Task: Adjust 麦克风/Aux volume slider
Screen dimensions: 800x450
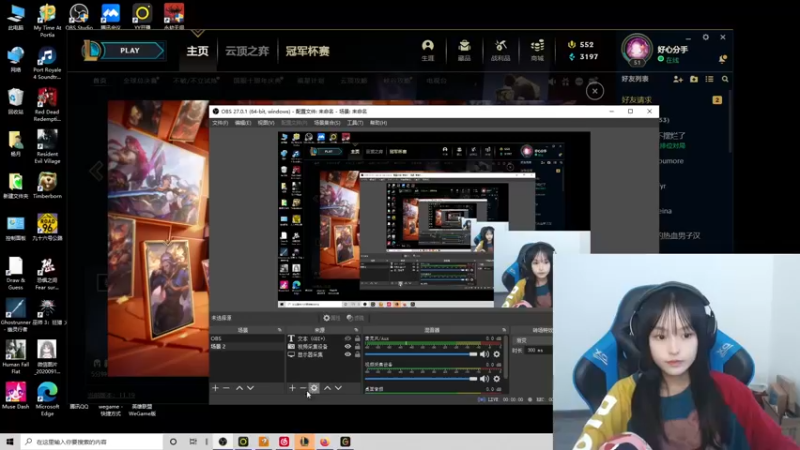Action: 421,354
